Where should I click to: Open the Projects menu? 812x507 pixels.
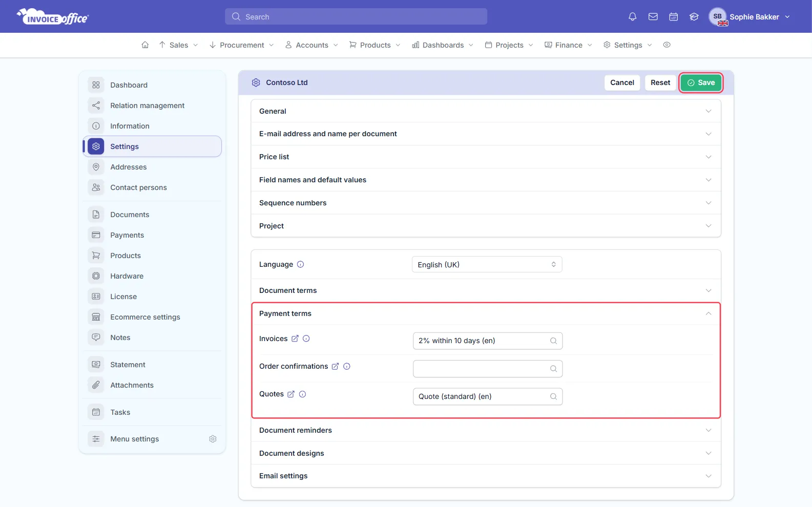click(509, 45)
